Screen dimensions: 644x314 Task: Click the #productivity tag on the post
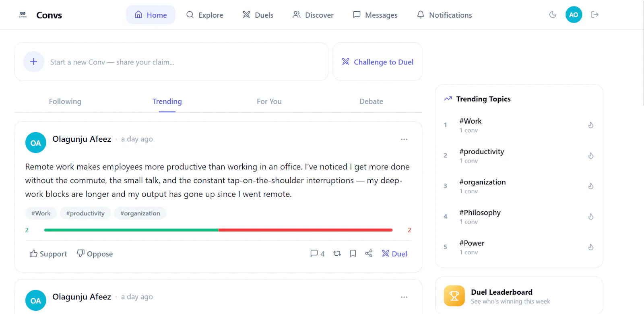pyautogui.click(x=85, y=213)
